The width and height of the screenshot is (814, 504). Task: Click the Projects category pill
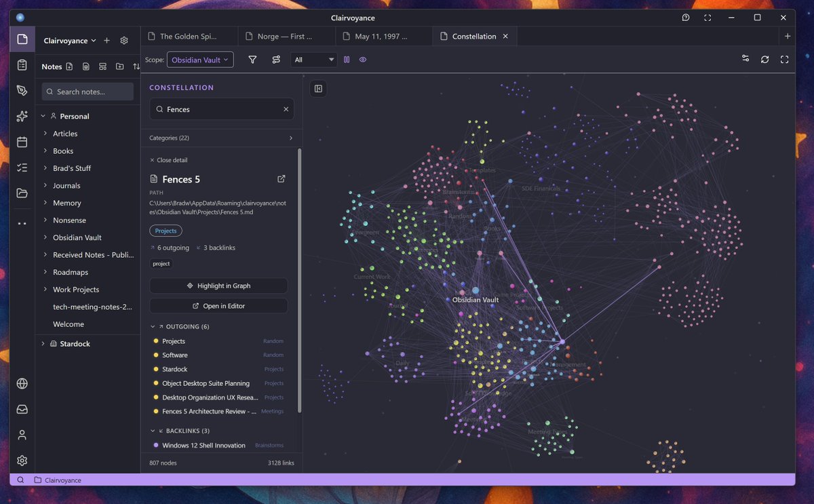tap(166, 231)
